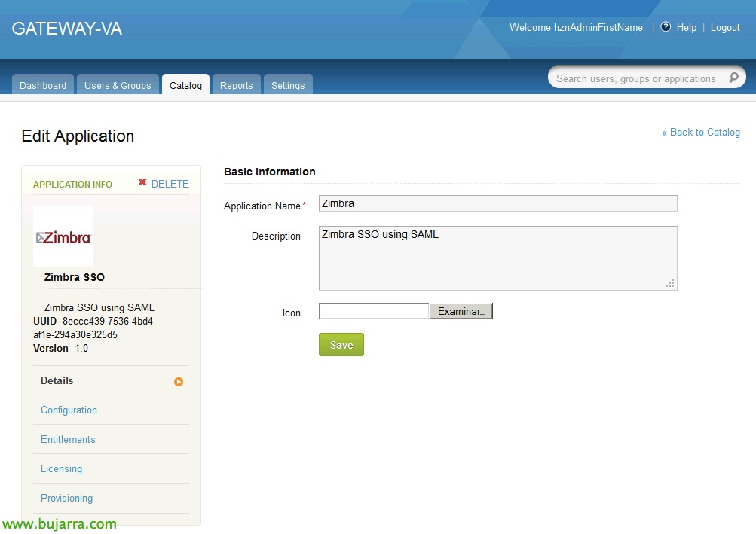Click the search magnifier icon

pyautogui.click(x=733, y=78)
